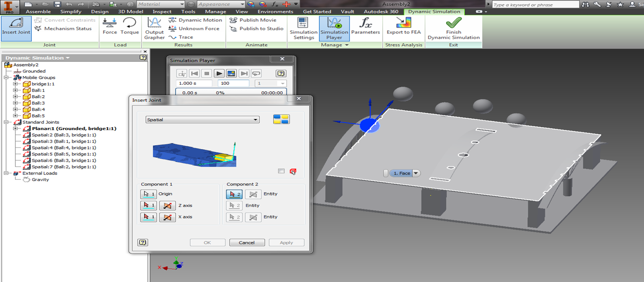Toggle the checkbox below the joint preview
Image resolution: width=644 pixels, height=282 pixels.
pyautogui.click(x=281, y=171)
